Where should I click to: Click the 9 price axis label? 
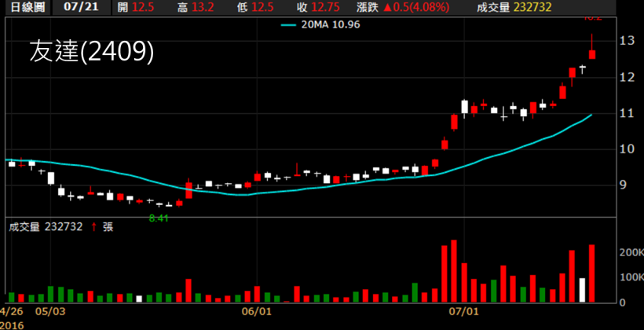(x=624, y=185)
